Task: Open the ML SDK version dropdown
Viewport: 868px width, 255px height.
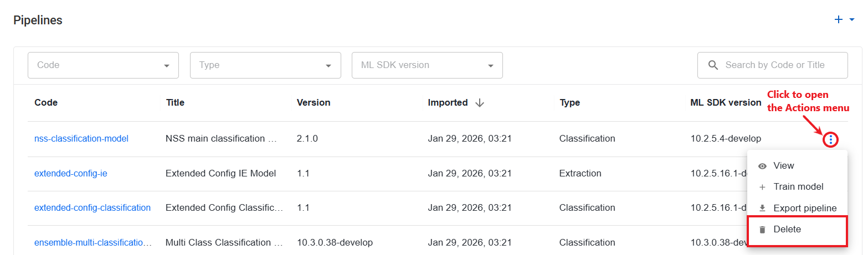Action: tap(427, 65)
